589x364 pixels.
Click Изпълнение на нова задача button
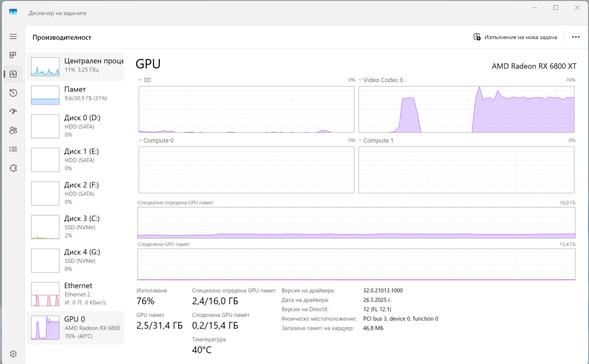pos(515,37)
